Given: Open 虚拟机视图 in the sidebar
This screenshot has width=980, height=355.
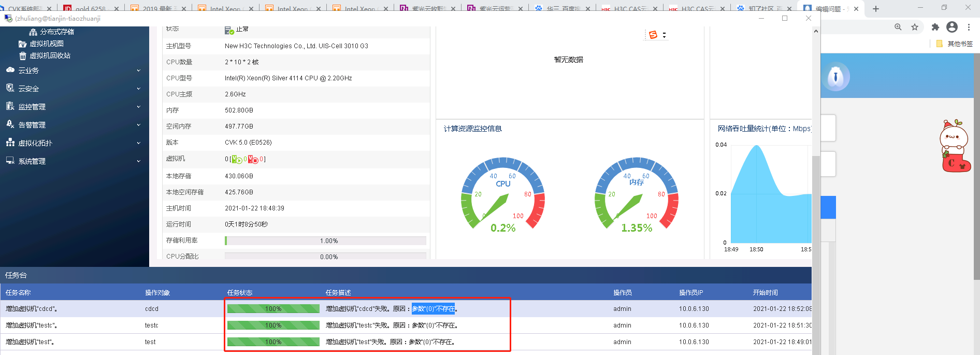Looking at the screenshot, I should pyautogui.click(x=47, y=44).
